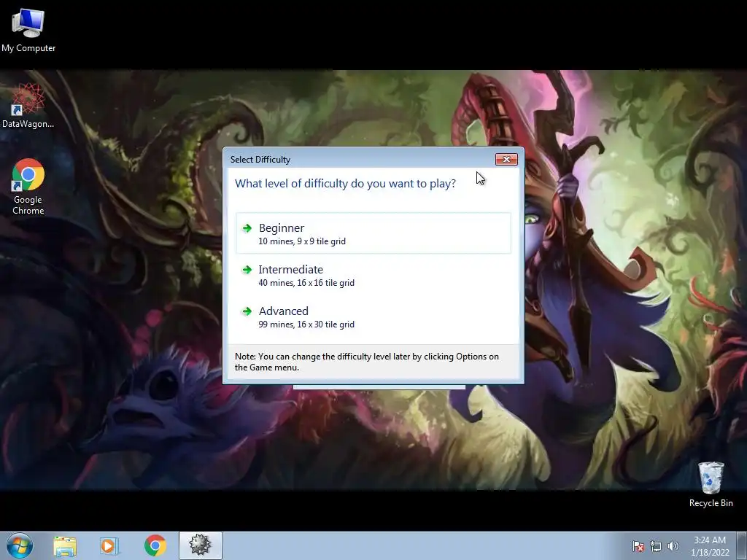Viewport: 747px width, 560px height.
Task: Launch Windows Media Player from taskbar
Action: point(109,545)
